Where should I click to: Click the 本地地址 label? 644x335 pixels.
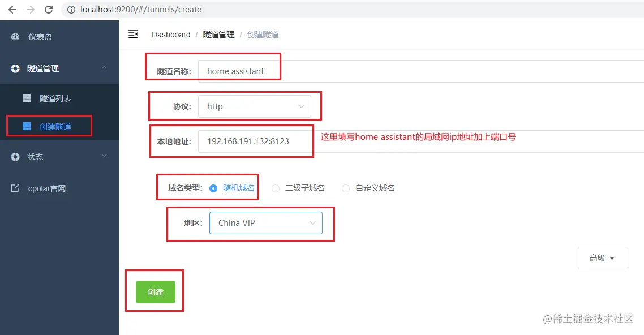coord(174,141)
